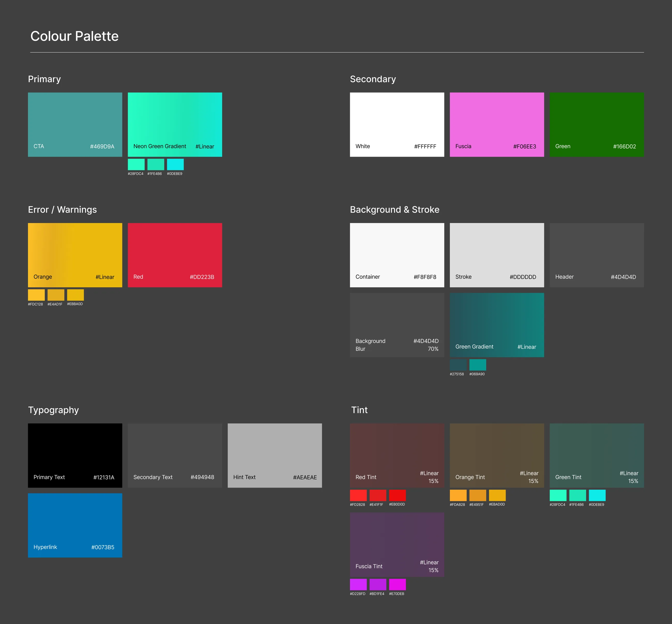Choose the small #E41F1F red chip

click(378, 495)
